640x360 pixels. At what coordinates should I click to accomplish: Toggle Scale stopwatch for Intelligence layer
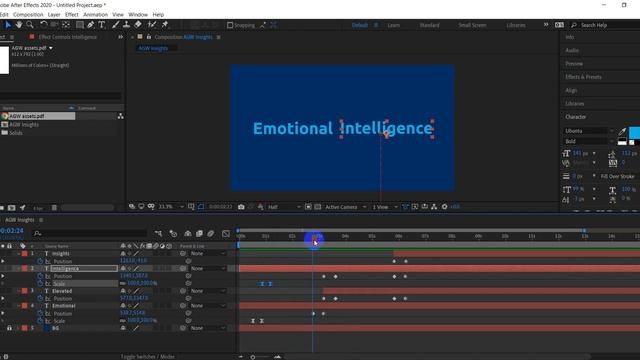[40, 284]
